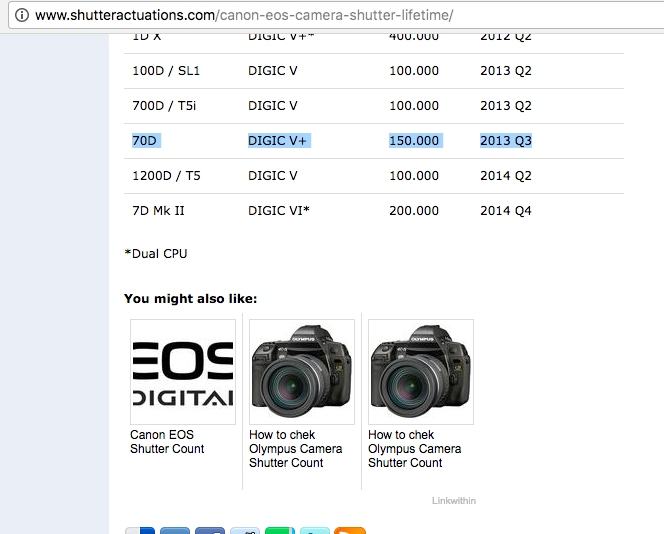This screenshot has width=664, height=534.
Task: Select DIGIC V cell in the 100D row
Action: tap(273, 71)
